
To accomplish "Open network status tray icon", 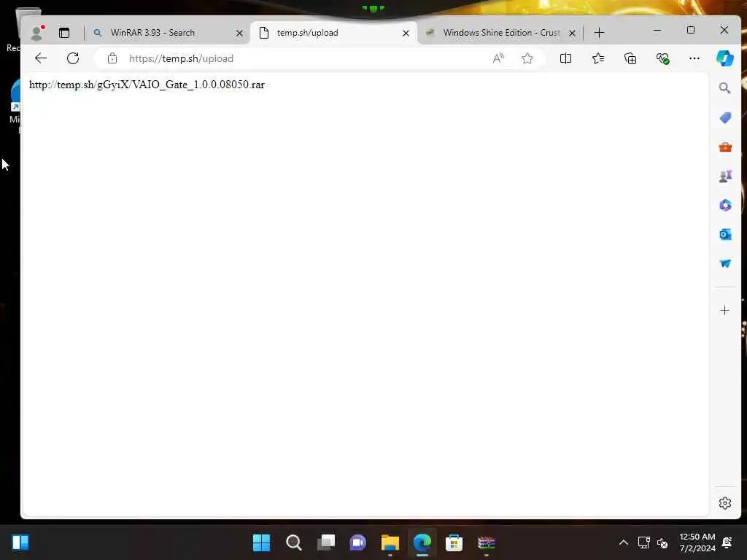I will point(643,542).
